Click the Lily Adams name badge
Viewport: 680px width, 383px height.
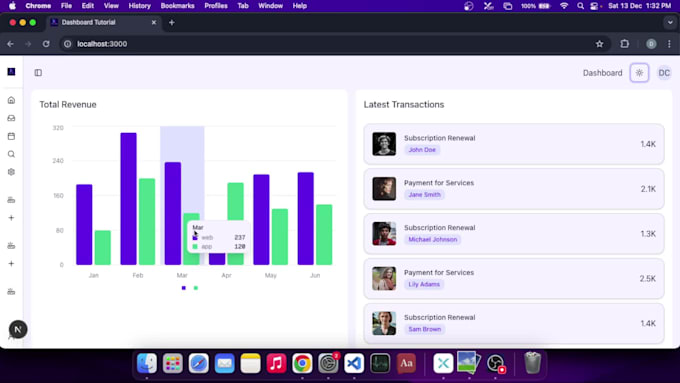[424, 284]
